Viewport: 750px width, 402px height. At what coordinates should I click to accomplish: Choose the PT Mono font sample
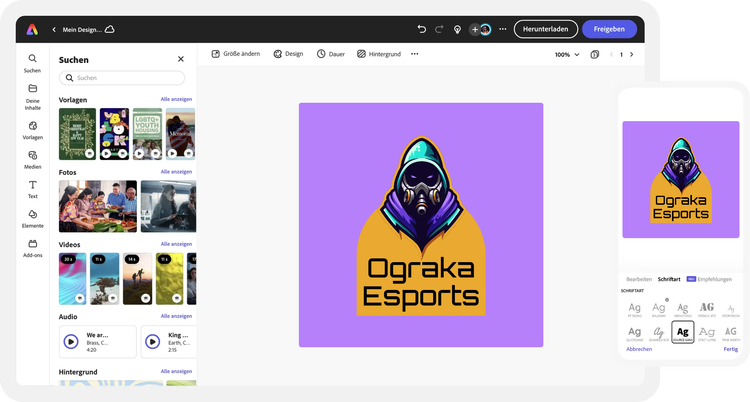(x=635, y=309)
